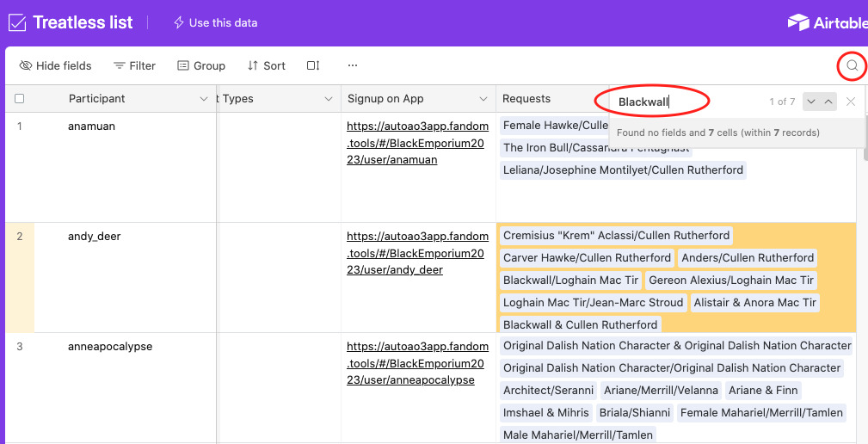Click the Requests column header
Image resolution: width=868 pixels, height=444 pixels.
click(x=526, y=99)
